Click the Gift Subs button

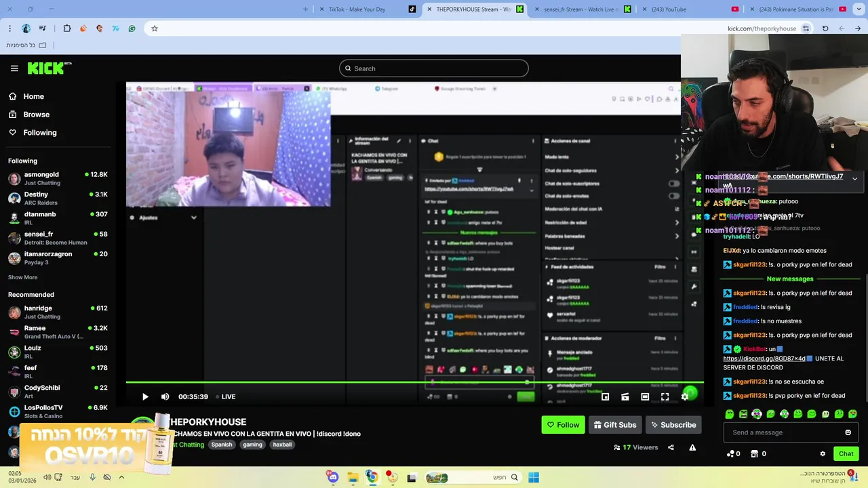(615, 425)
